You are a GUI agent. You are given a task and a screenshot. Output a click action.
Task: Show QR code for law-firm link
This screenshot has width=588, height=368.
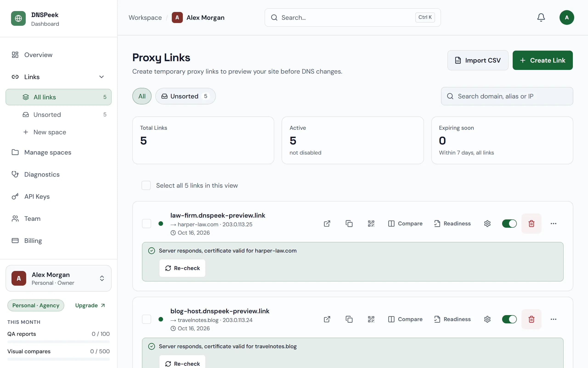coord(371,223)
